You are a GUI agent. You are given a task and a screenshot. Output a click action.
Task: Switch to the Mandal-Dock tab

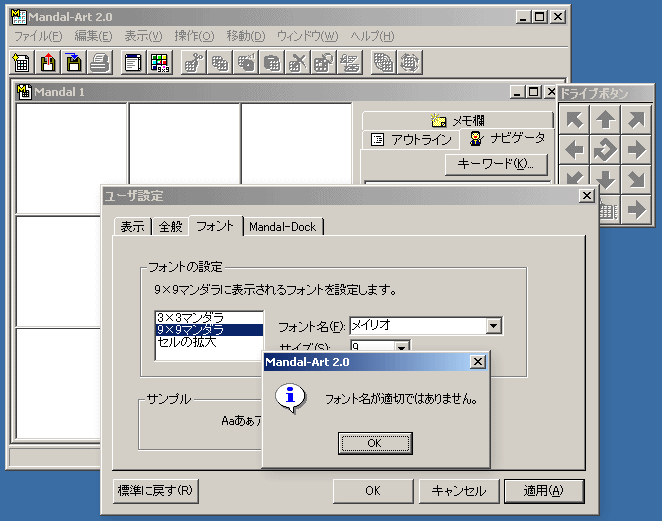pyautogui.click(x=282, y=227)
